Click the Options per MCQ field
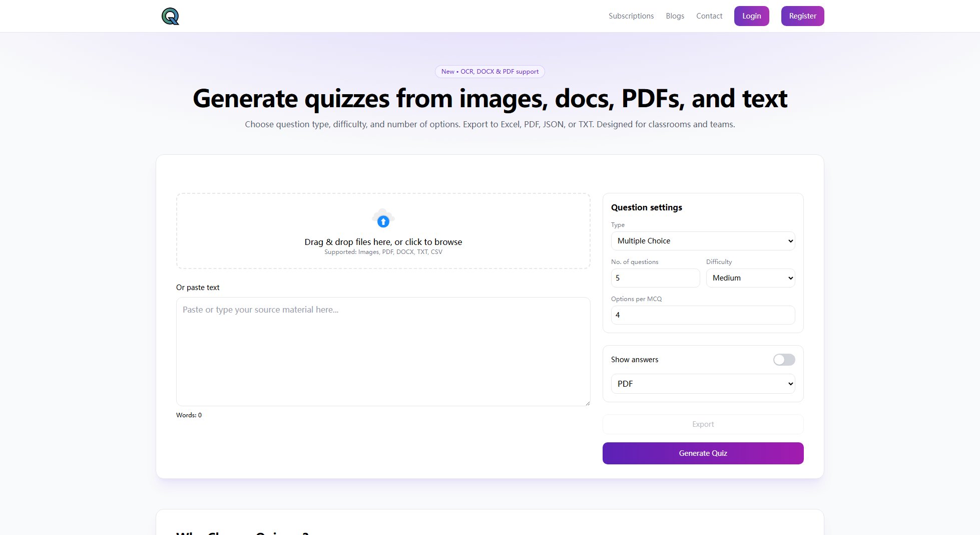The width and height of the screenshot is (980, 535). (x=703, y=315)
